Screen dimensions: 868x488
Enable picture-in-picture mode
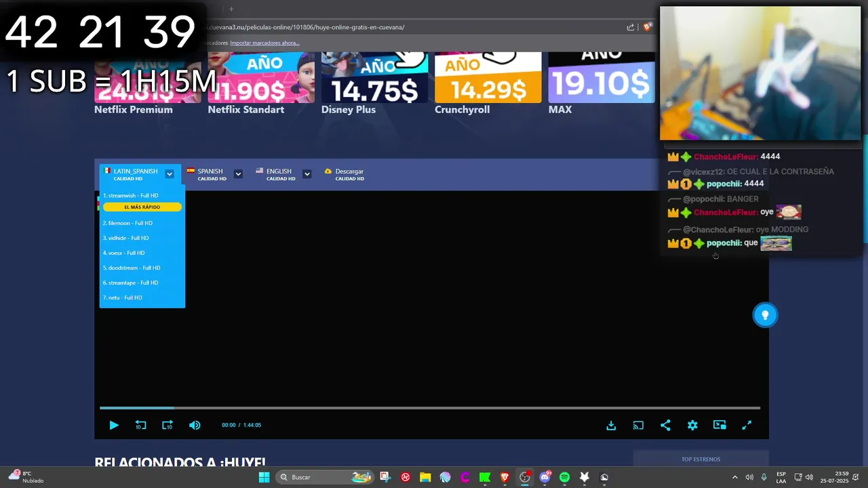[x=719, y=425]
